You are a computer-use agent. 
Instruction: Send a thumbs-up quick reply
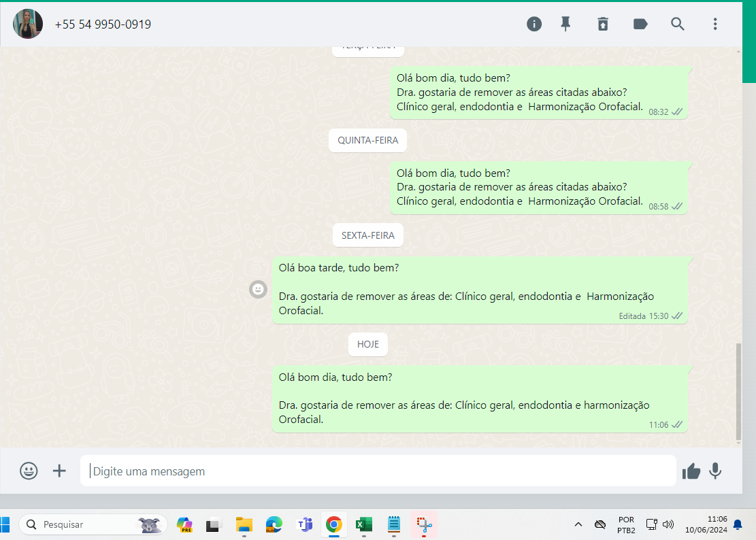coord(691,471)
